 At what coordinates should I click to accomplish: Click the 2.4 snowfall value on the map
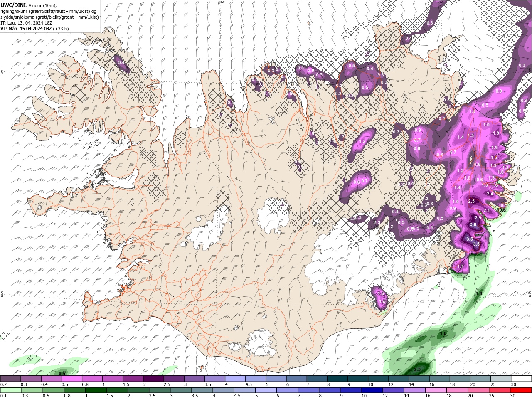(x=490, y=194)
